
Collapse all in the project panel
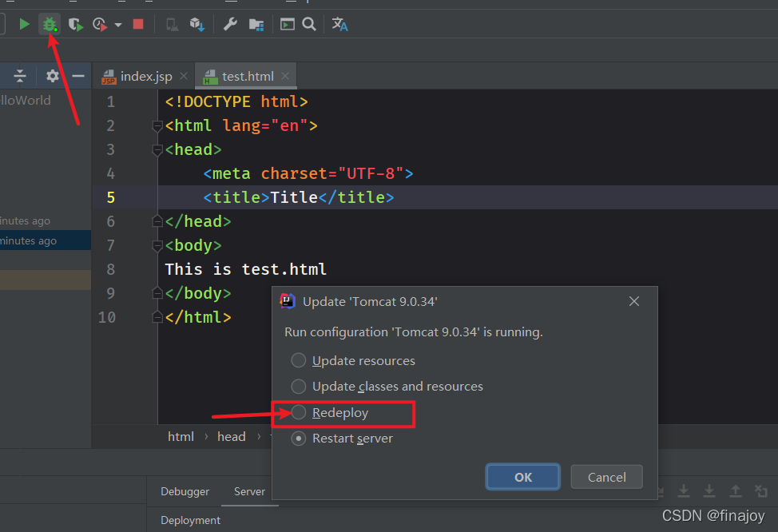(x=20, y=76)
